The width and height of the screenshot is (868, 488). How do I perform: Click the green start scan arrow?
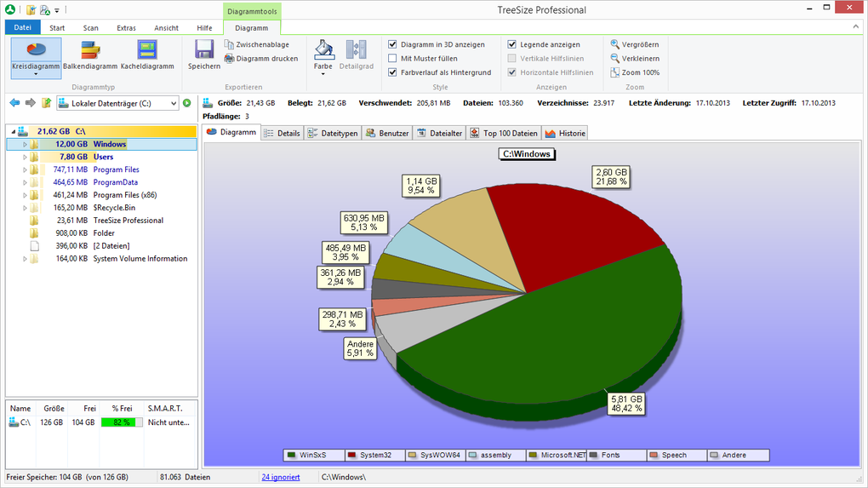[187, 103]
